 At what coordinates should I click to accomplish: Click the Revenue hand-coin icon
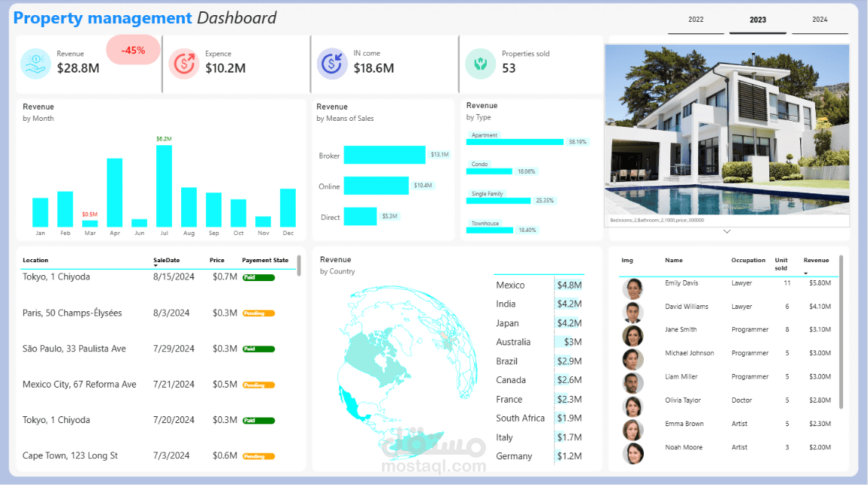tap(35, 63)
